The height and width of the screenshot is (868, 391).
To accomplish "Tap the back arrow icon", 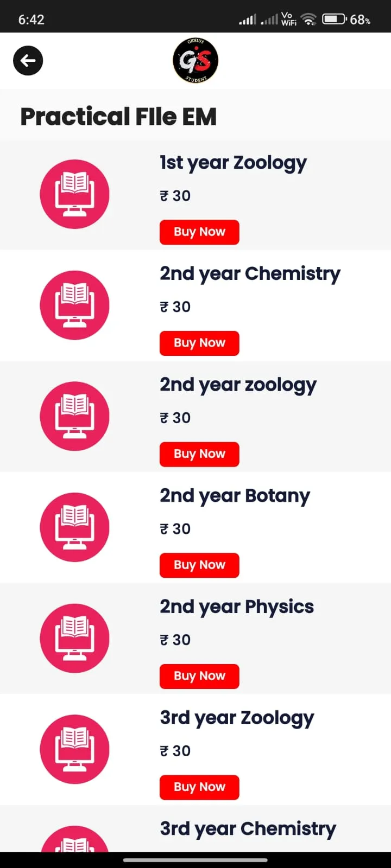I will point(28,61).
